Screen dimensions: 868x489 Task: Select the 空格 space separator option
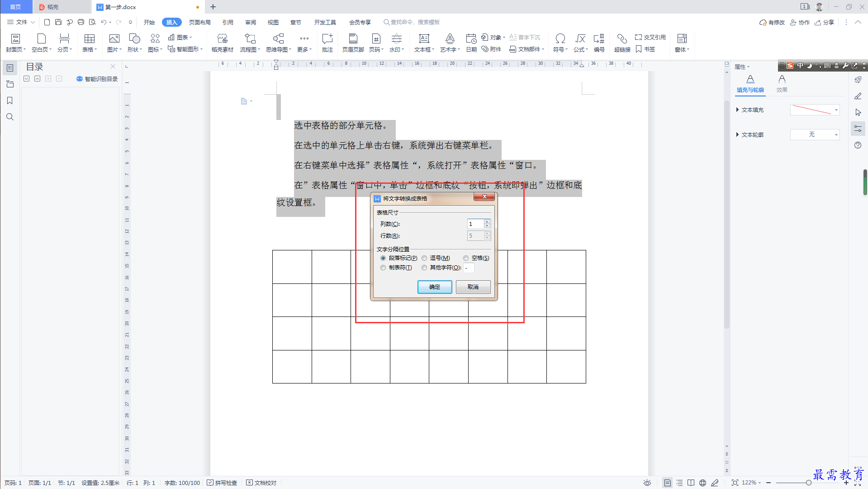(x=466, y=258)
